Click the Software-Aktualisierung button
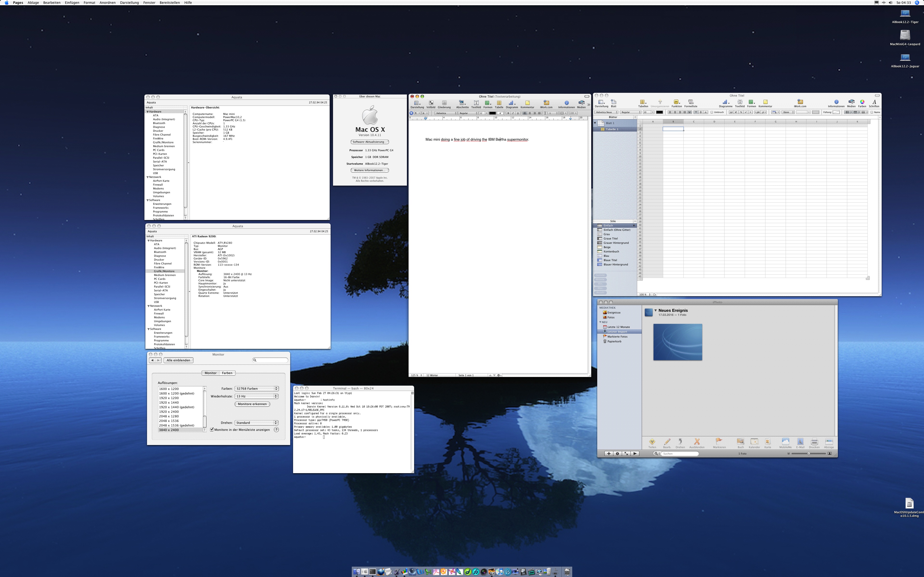 pos(369,142)
